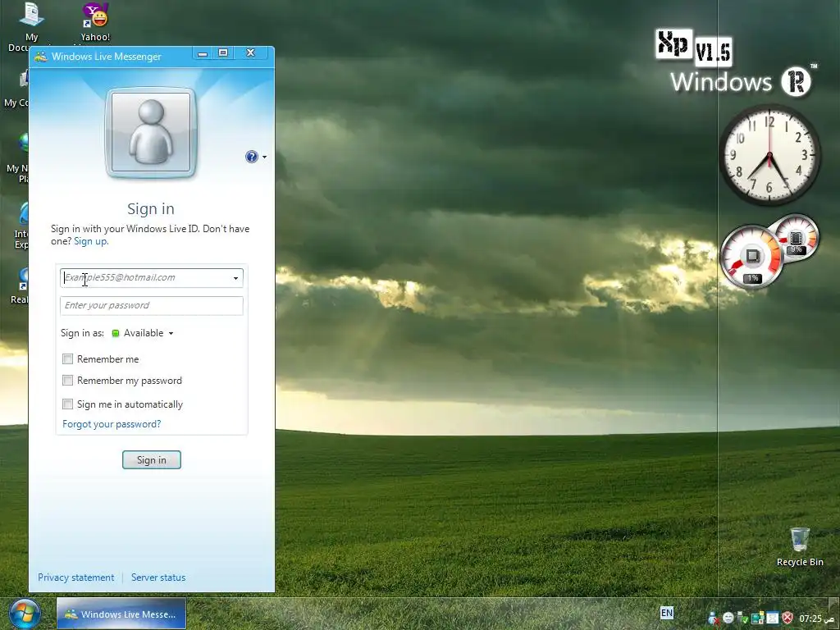Viewport: 840px width, 630px height.
Task: Open the Recycle Bin desktop icon
Action: point(800,546)
